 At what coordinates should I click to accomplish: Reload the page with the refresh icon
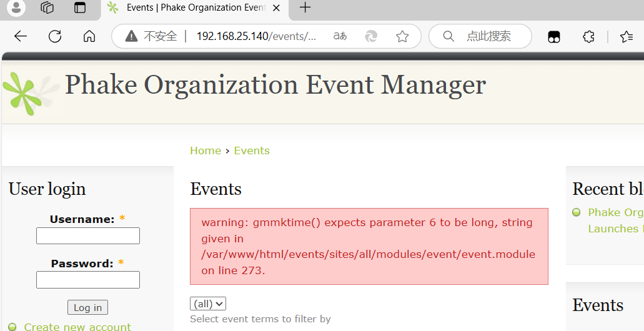click(55, 36)
